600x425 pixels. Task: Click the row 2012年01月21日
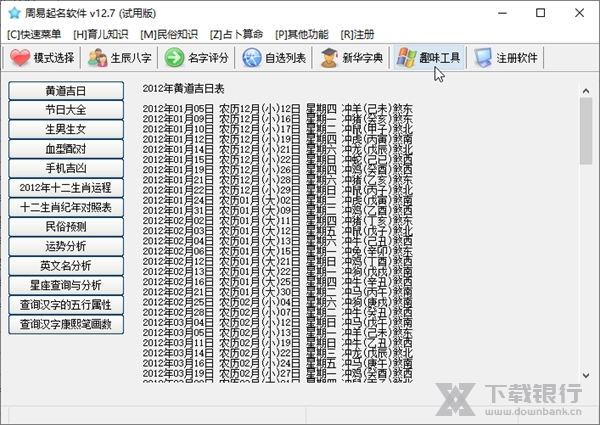click(x=278, y=180)
